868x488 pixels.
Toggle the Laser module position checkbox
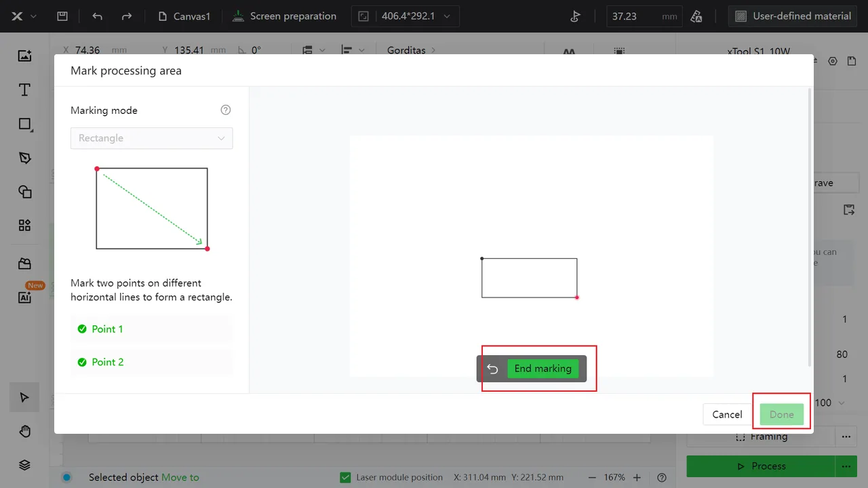345,477
